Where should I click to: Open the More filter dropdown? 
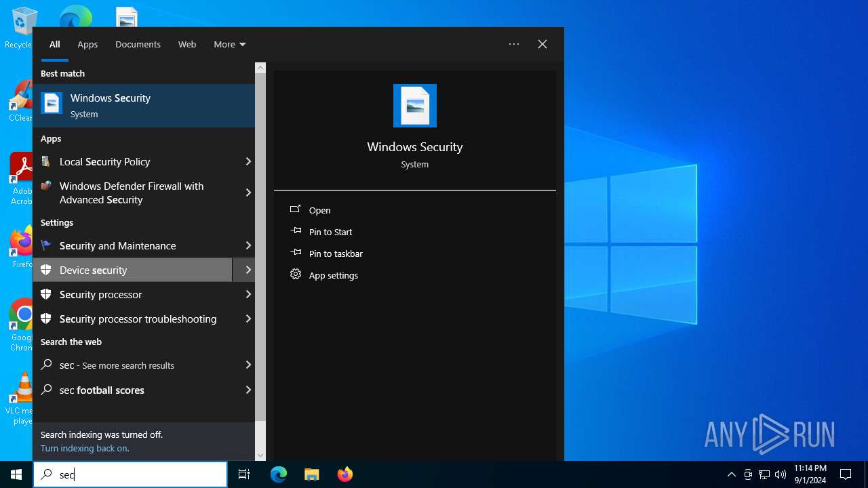click(x=230, y=44)
